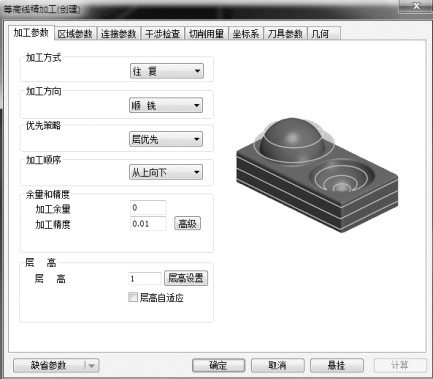The width and height of the screenshot is (433, 379).
Task: Switch to the 刀具参数 tab
Action: 285,34
